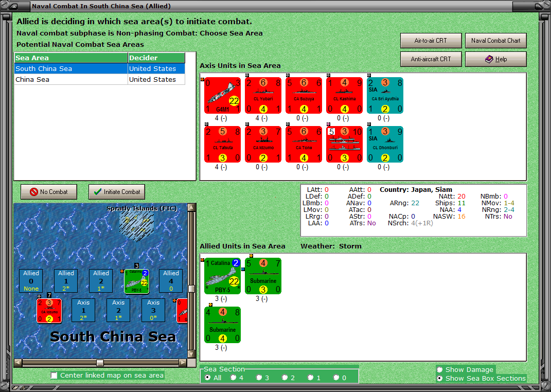The height and width of the screenshot is (392, 551).
Task: Click the Sea Area column header
Action: click(x=71, y=58)
